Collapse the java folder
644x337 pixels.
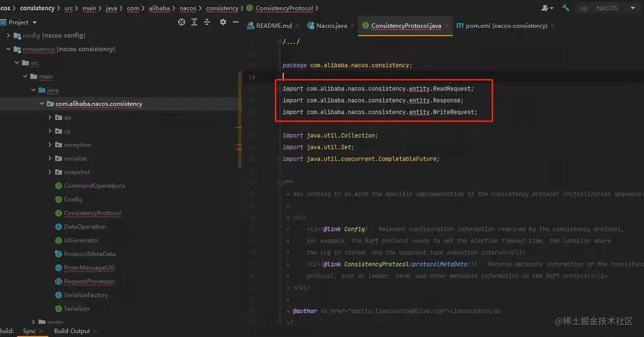pos(33,90)
